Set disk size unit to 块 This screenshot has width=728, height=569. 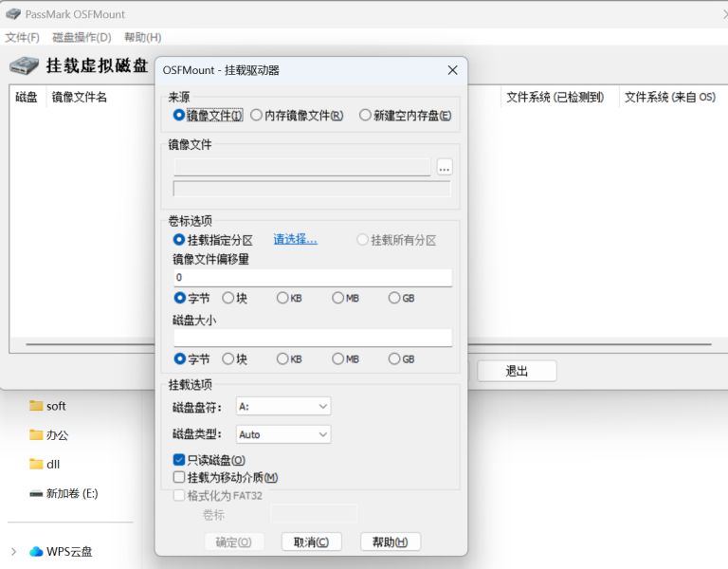tap(227, 358)
